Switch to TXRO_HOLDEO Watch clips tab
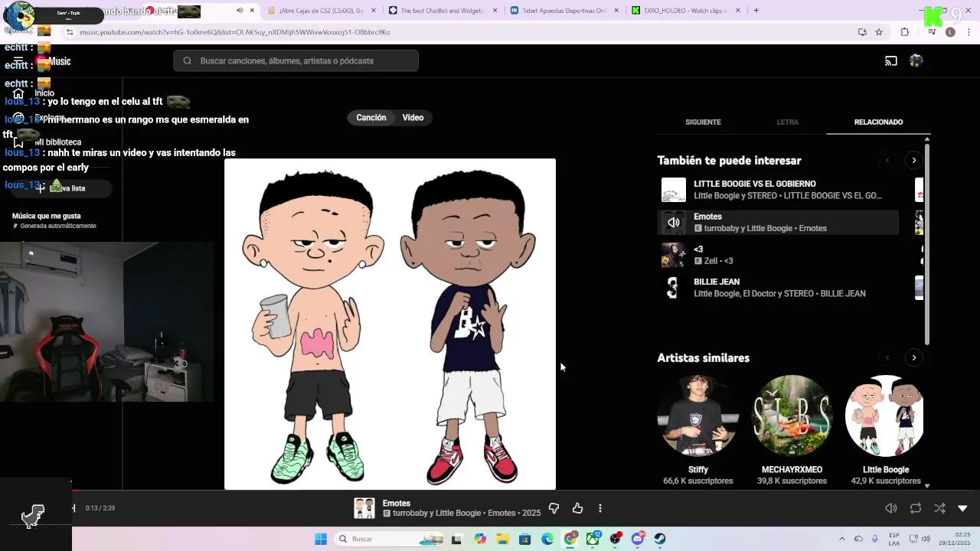The image size is (980, 551). click(686, 11)
